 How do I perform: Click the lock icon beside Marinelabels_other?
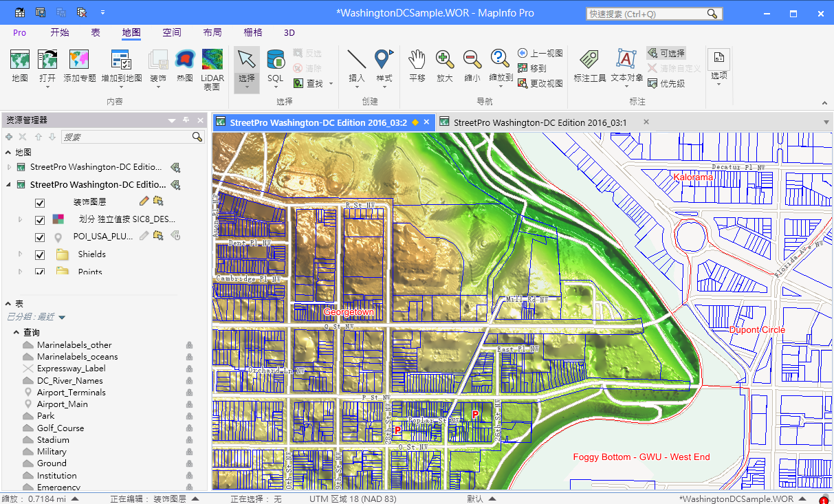(189, 345)
